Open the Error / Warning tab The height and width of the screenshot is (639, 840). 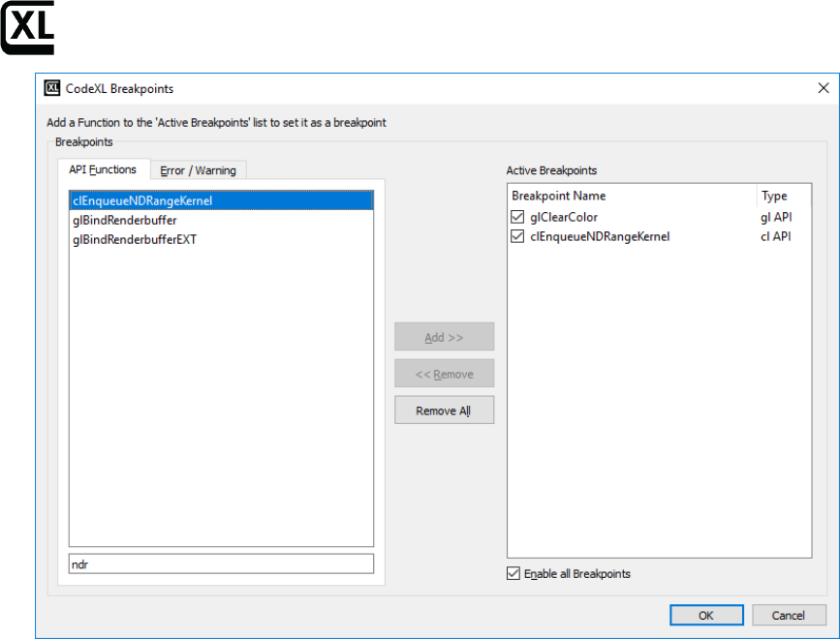click(x=199, y=170)
